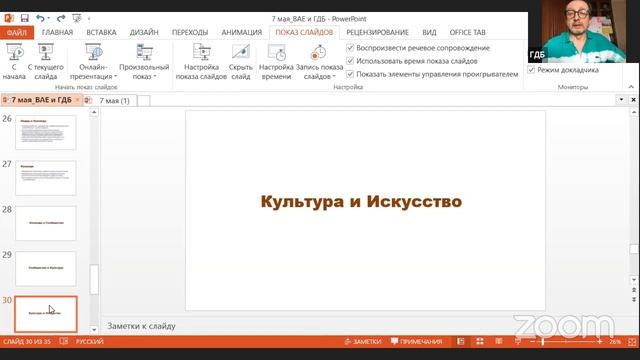Toggle Воспроизвести речевое сопровождение checkbox
Viewport: 640px width, 360px height.
click(x=350, y=48)
